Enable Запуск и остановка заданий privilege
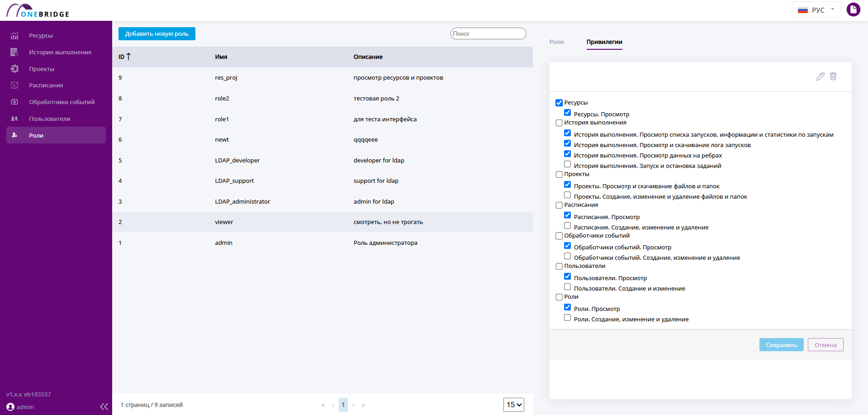The image size is (868, 415). pos(567,164)
